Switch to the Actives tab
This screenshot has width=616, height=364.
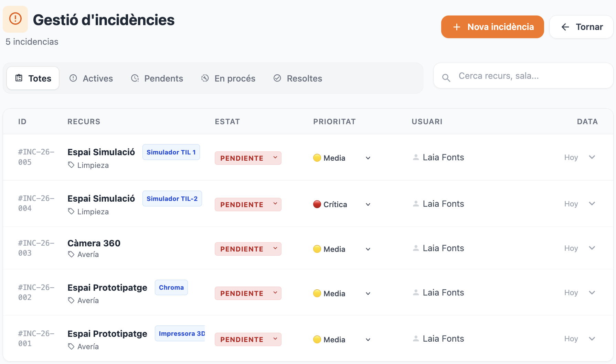[x=91, y=78]
